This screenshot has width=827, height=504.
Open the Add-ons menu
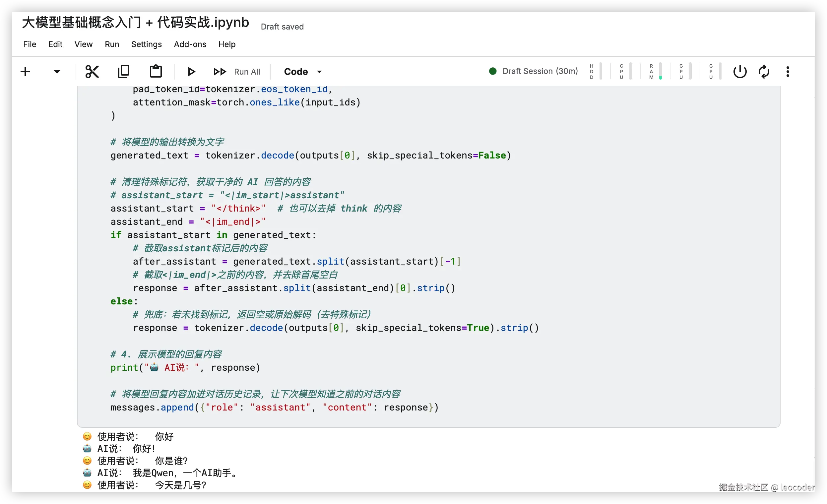(x=190, y=44)
